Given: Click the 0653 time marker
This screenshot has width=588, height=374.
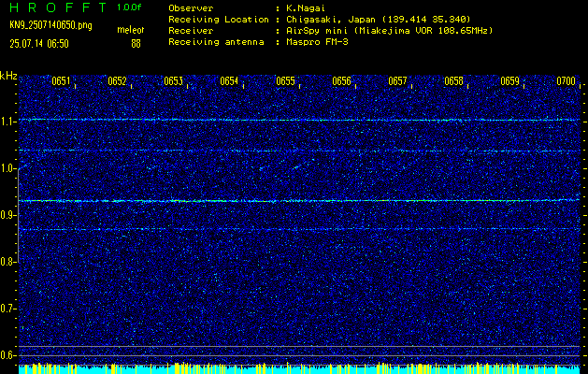Looking at the screenshot, I should click(173, 81).
